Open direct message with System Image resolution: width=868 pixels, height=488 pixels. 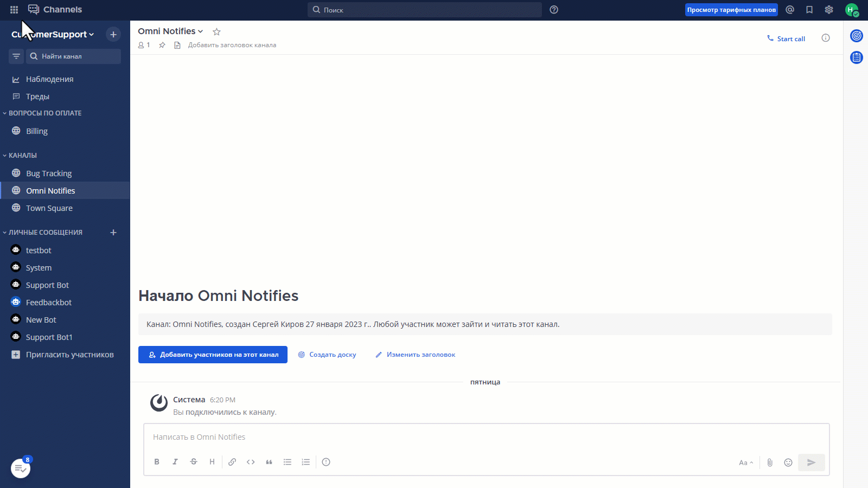point(65,268)
